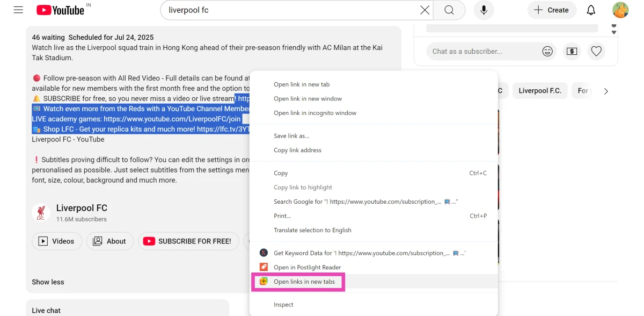This screenshot has height=316, width=644.
Task: Click the live chat scrollbar down arrow
Action: pos(614,33)
